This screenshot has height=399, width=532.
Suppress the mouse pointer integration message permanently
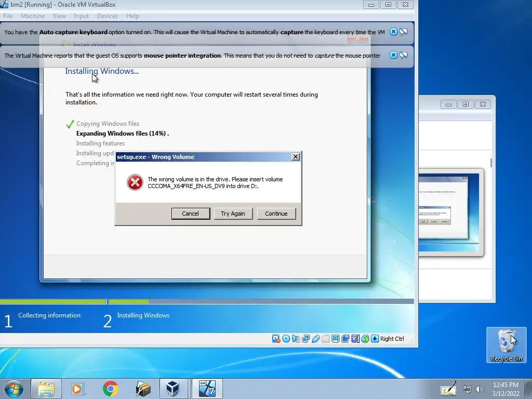[x=403, y=55]
